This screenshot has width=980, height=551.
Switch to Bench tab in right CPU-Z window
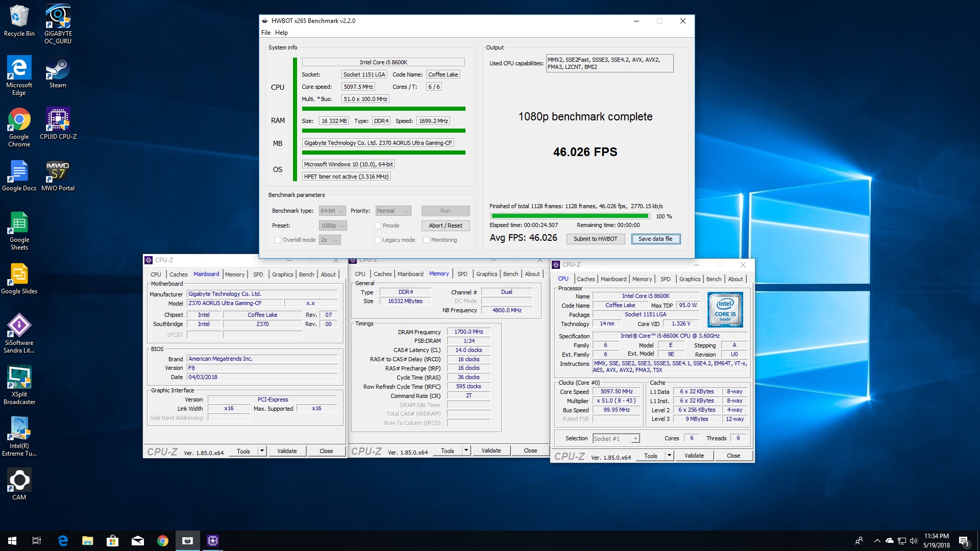(x=714, y=279)
